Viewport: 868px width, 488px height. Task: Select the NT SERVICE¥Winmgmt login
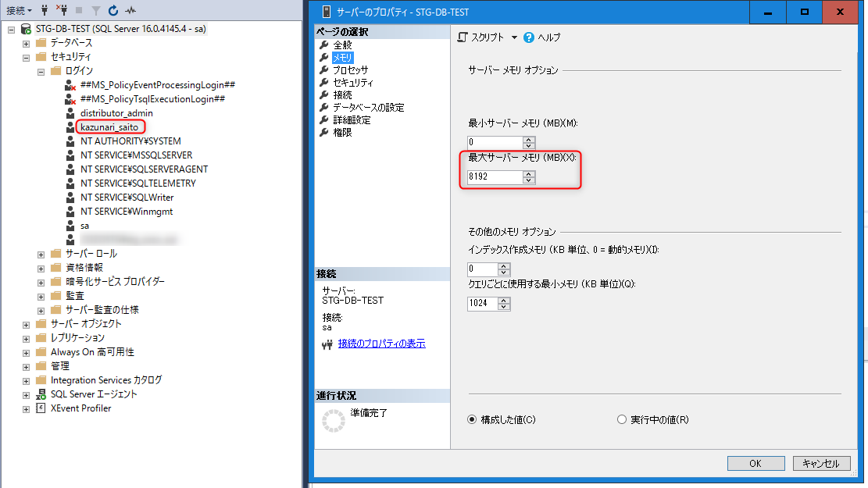point(127,212)
